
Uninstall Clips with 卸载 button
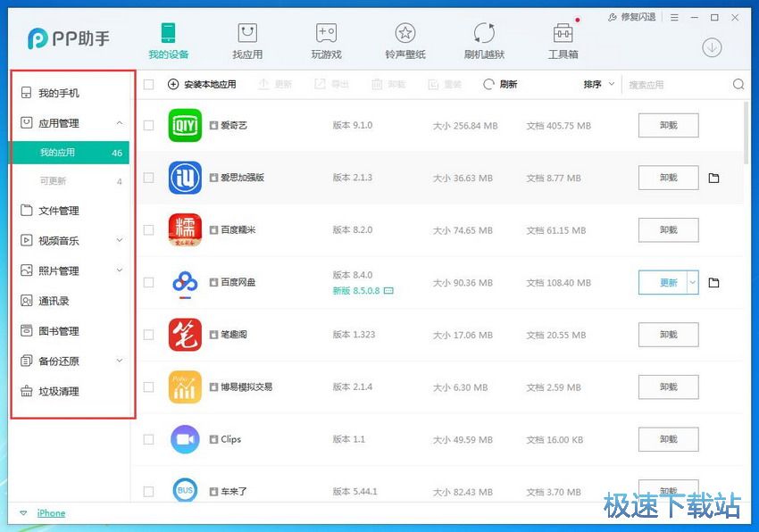[x=669, y=439]
